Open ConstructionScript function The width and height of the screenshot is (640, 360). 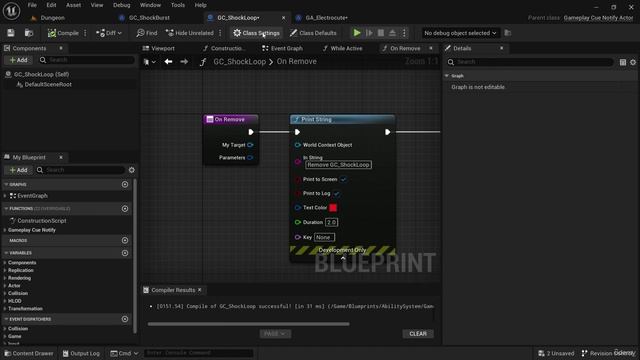(x=42, y=221)
